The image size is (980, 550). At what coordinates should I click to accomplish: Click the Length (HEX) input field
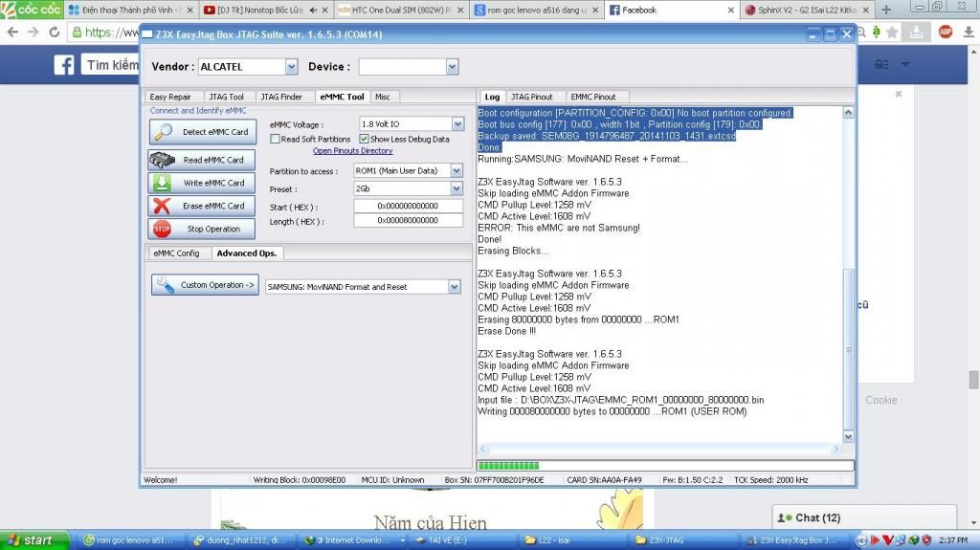[x=408, y=220]
